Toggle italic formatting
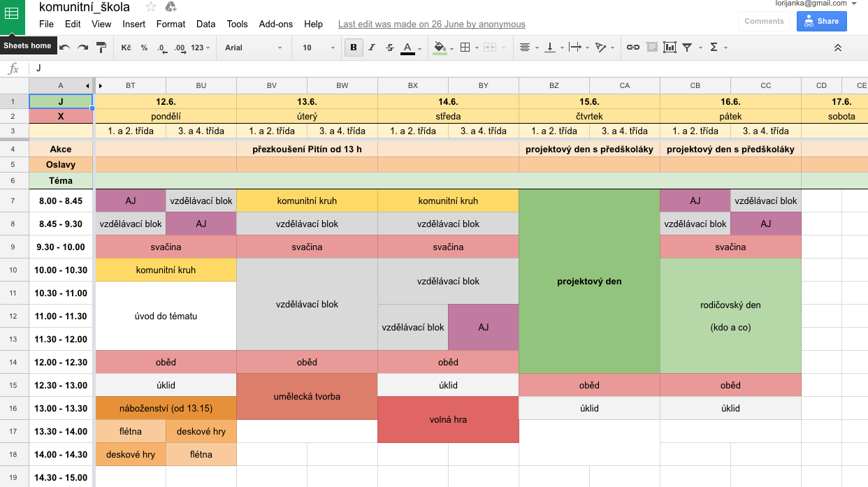This screenshot has height=487, width=868. (372, 48)
